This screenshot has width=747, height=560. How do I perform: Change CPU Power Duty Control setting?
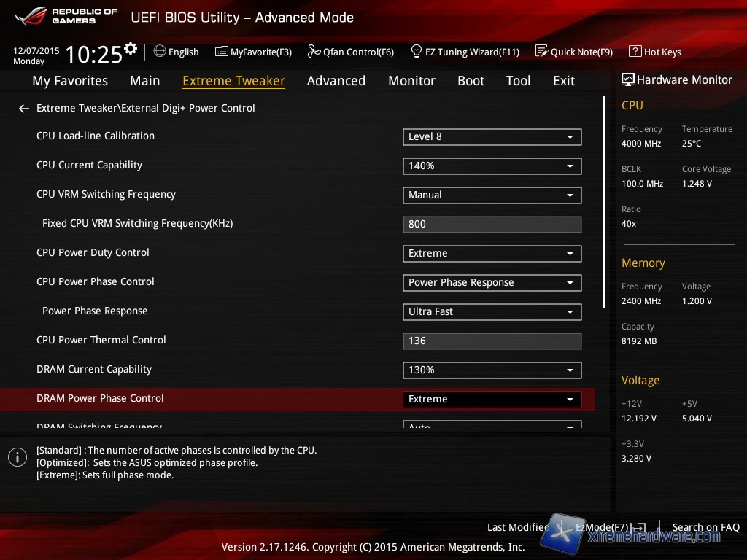[492, 253]
